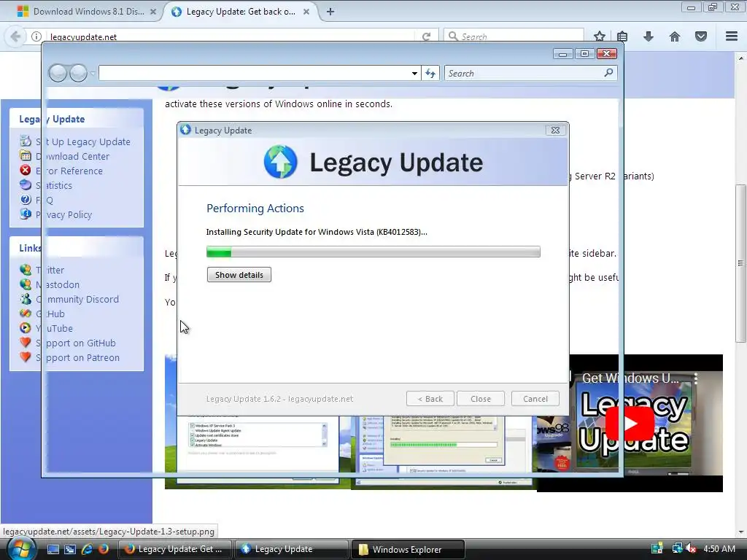Click the Legacy Update globe logo
The height and width of the screenshot is (560, 747).
(281, 162)
